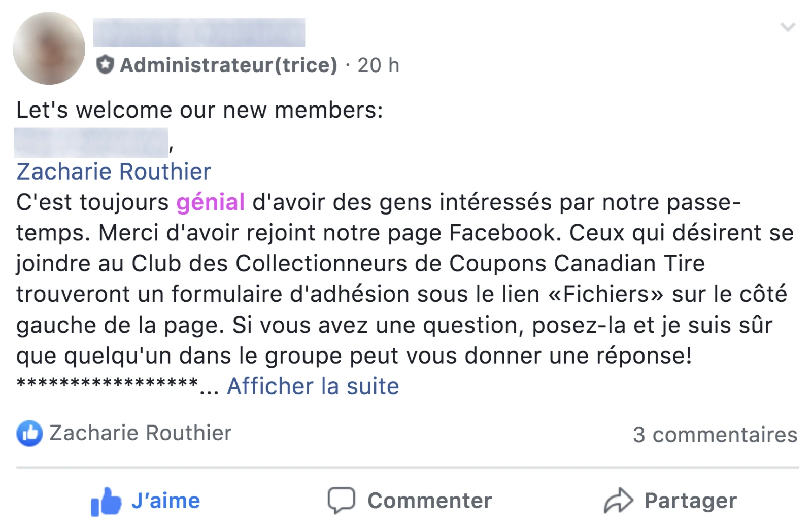View who liked: Zacharie Routhier reaction name
The image size is (812, 532).
[140, 433]
